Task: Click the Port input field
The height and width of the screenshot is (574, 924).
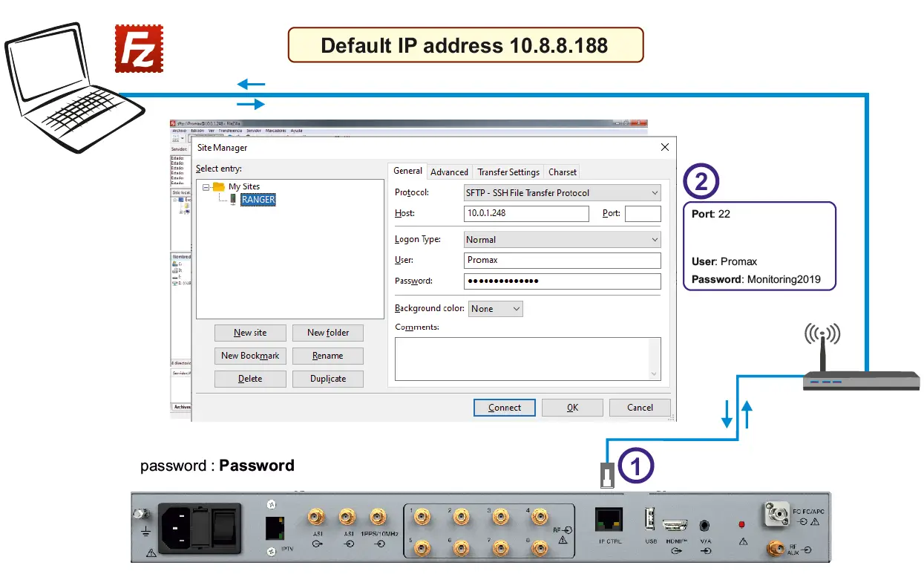Action: 643,214
